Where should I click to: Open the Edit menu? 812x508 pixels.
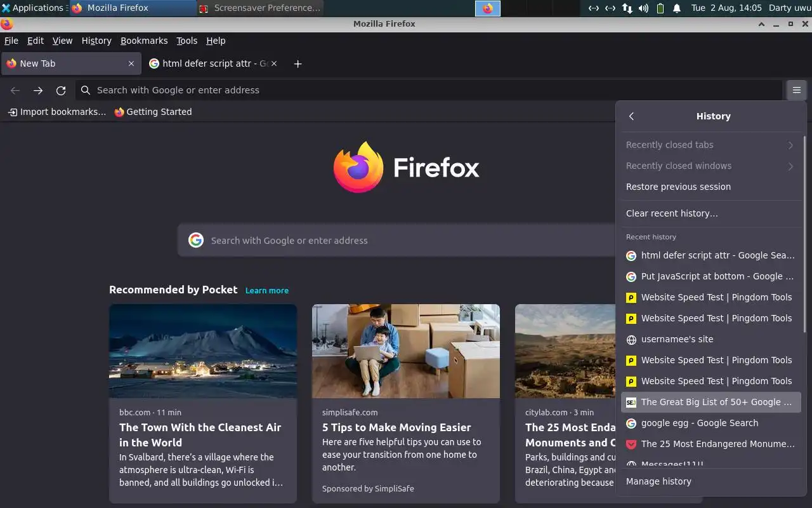(x=36, y=41)
